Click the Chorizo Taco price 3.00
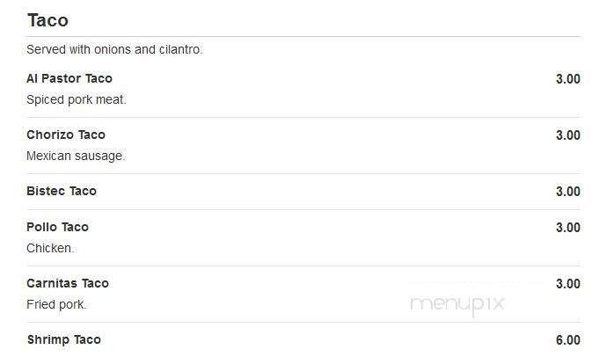Screen dimensions: 599x364 [568, 135]
